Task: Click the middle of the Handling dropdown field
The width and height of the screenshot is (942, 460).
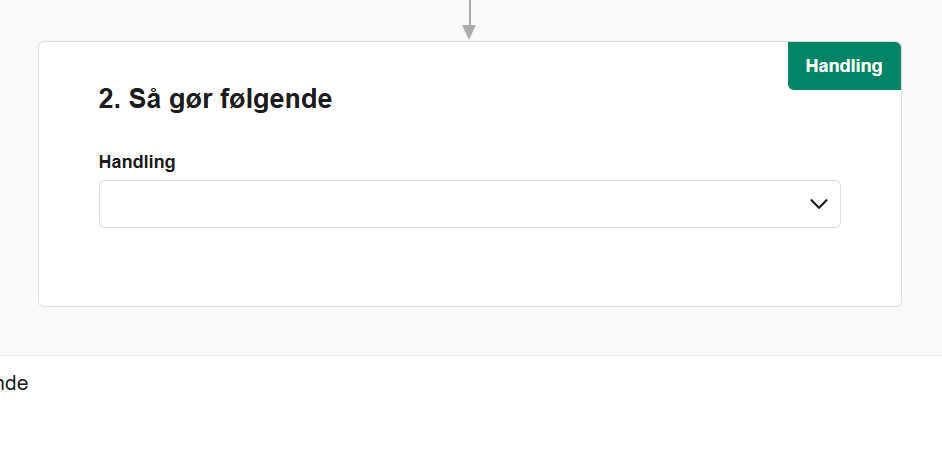Action: point(469,204)
